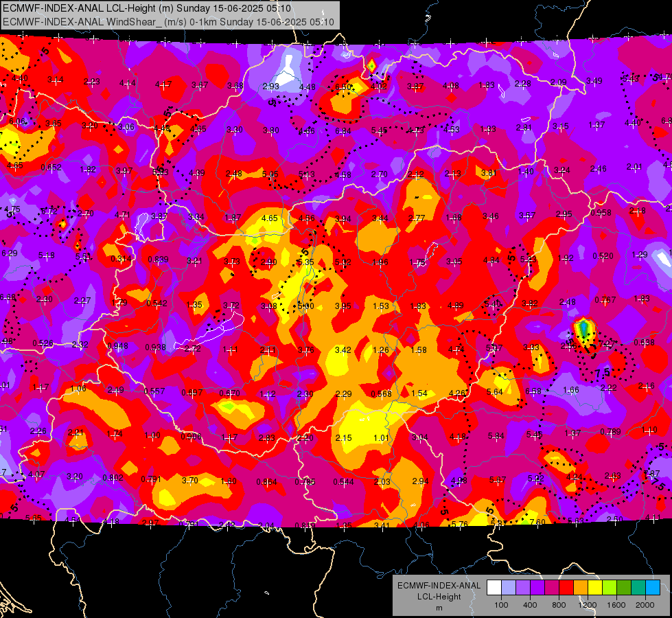Click the WindShear 0-1km title line
Viewport: 672px width, 618px height.
pyautogui.click(x=168, y=22)
